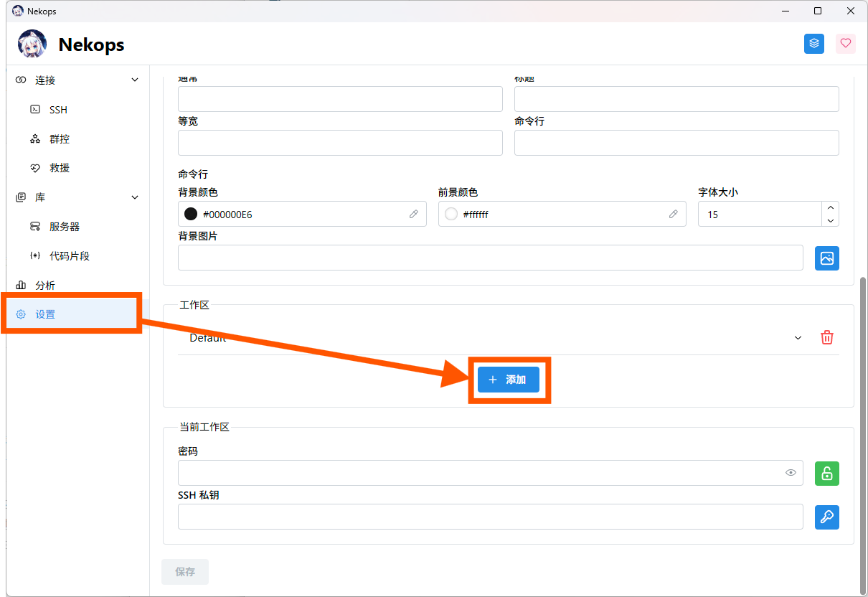Open the 代码片段 sidebar item
The width and height of the screenshot is (868, 597).
(x=69, y=256)
